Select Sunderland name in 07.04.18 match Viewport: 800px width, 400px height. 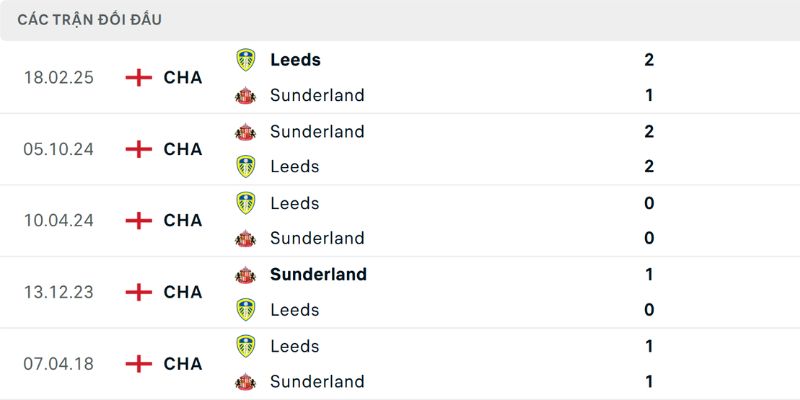(317, 381)
